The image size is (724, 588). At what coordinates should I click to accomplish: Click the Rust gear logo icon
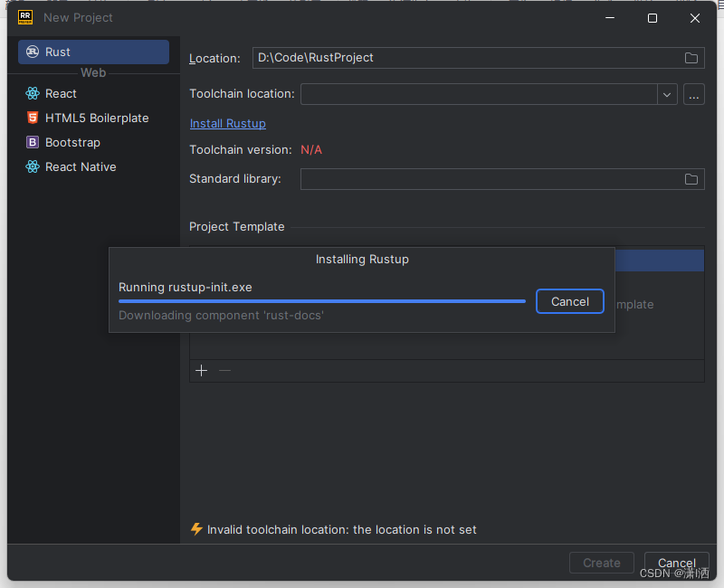point(33,52)
